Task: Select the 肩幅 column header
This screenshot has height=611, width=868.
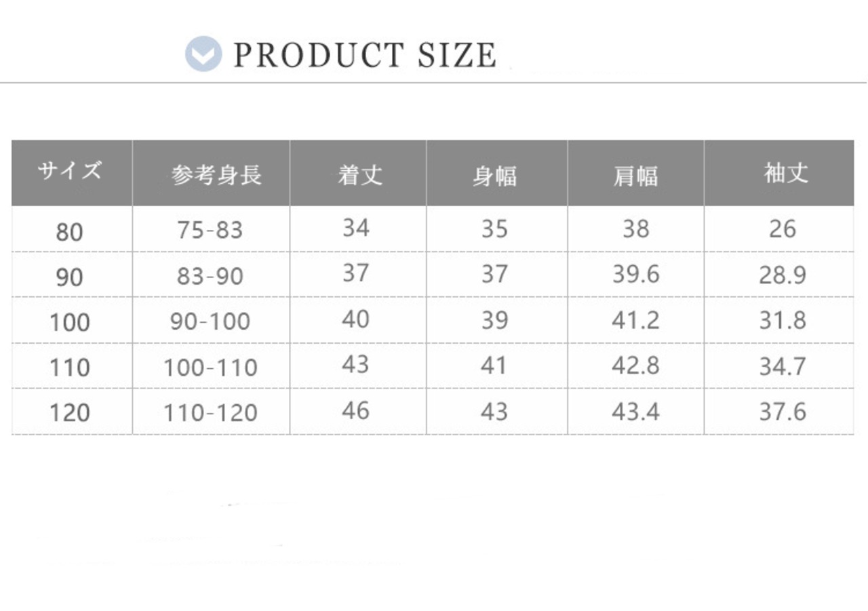Action: point(635,176)
